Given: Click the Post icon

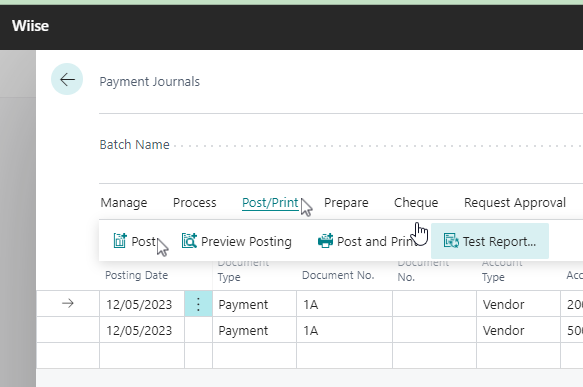Looking at the screenshot, I should 120,241.
